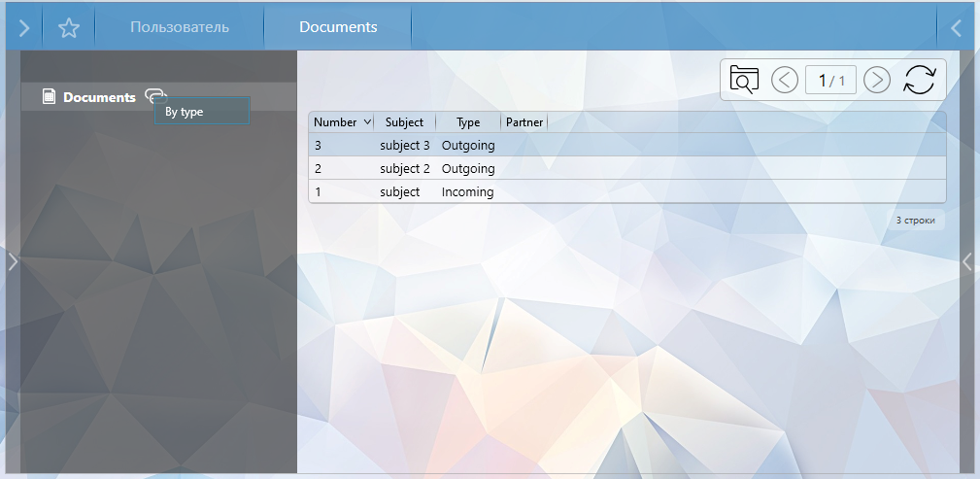Go to the previous page arrow
The height and width of the screenshot is (479, 980).
[785, 80]
